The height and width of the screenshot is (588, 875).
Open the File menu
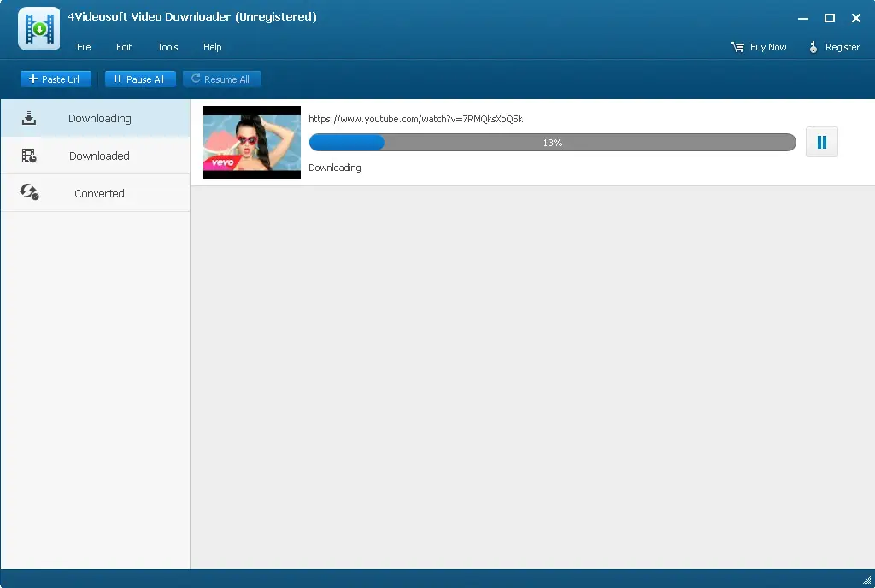coord(84,47)
